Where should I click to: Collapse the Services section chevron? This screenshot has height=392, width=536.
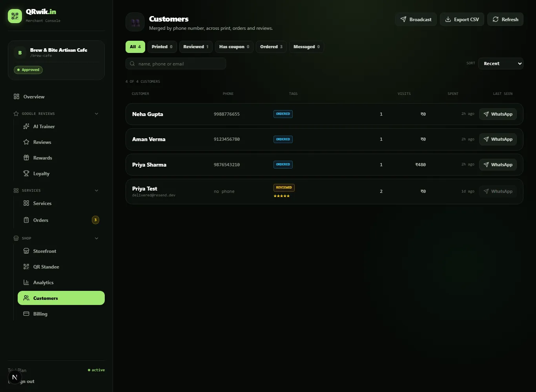tap(97, 191)
